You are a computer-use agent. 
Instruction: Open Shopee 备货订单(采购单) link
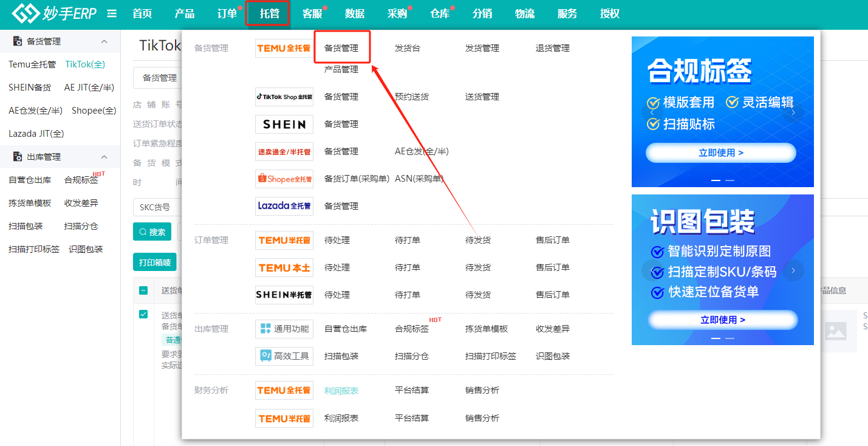[357, 179]
